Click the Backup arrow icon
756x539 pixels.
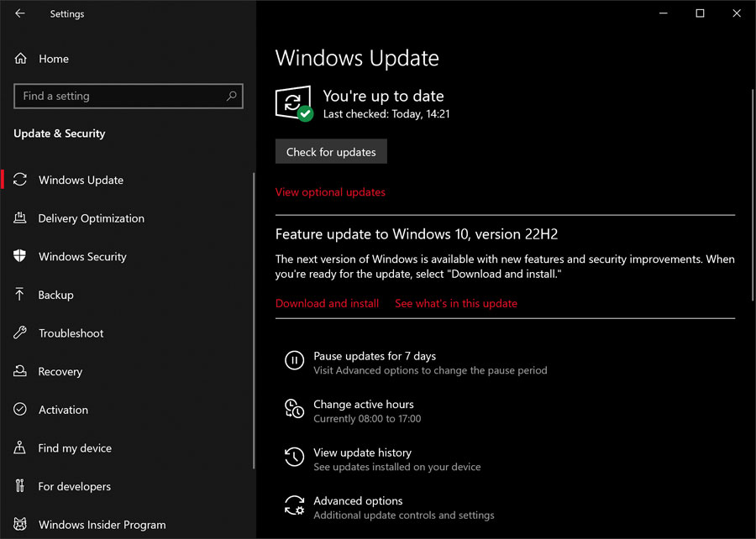point(19,295)
